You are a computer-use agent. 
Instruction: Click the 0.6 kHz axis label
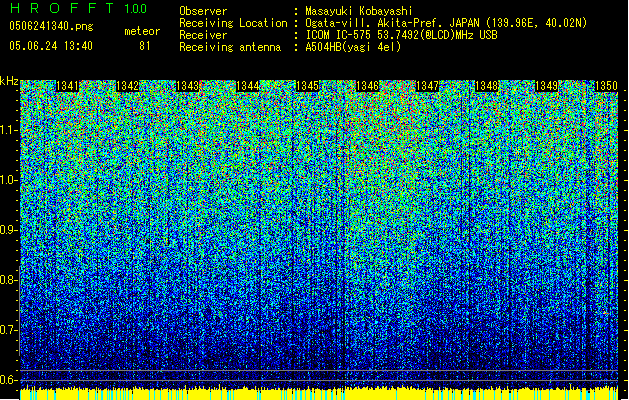pos(8,380)
